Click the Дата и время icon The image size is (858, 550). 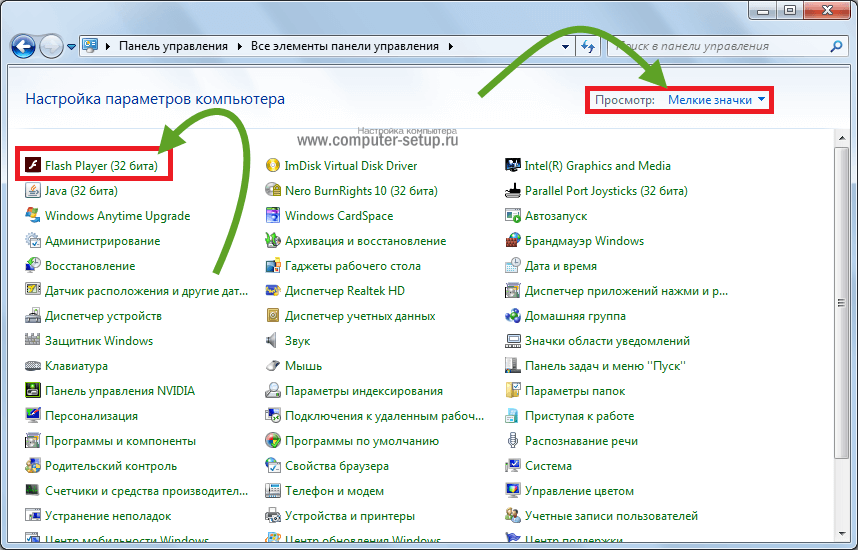[513, 266]
